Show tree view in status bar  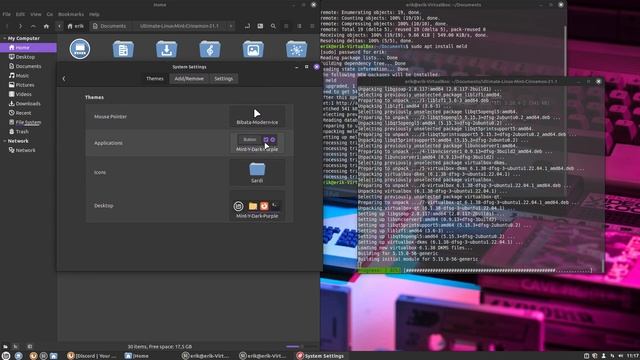[x=16, y=347]
